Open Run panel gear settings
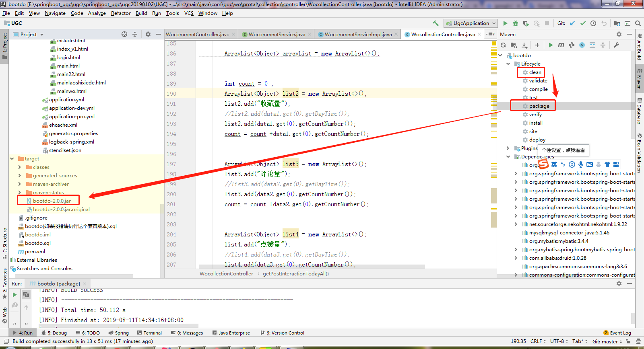644x349 pixels. [x=619, y=283]
